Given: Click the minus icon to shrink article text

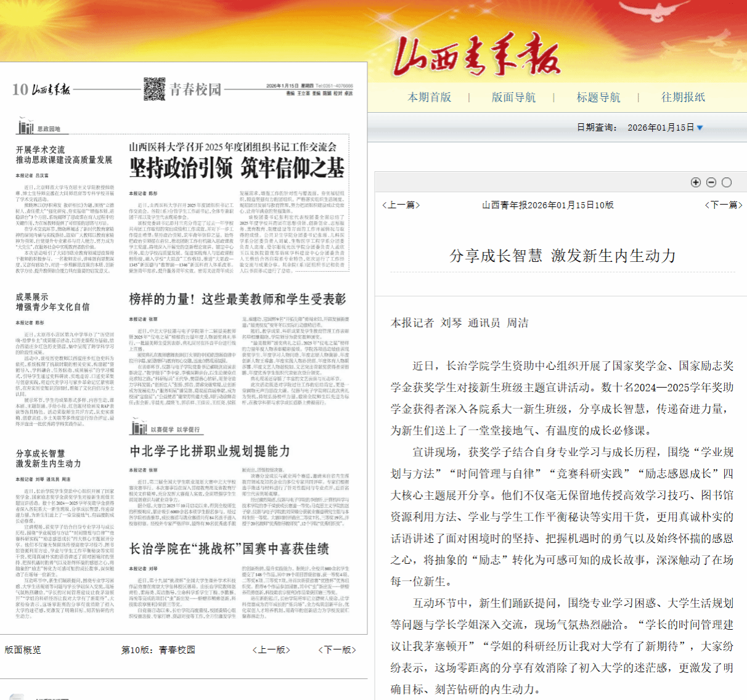Looking at the screenshot, I should tap(711, 182).
